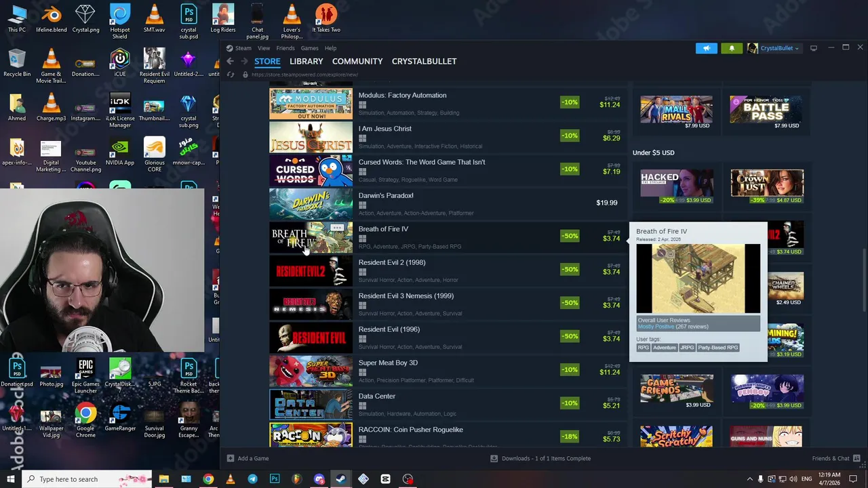Image resolution: width=868 pixels, height=488 pixels.
Task: Open the This PC desktop icon
Action: [x=17, y=18]
